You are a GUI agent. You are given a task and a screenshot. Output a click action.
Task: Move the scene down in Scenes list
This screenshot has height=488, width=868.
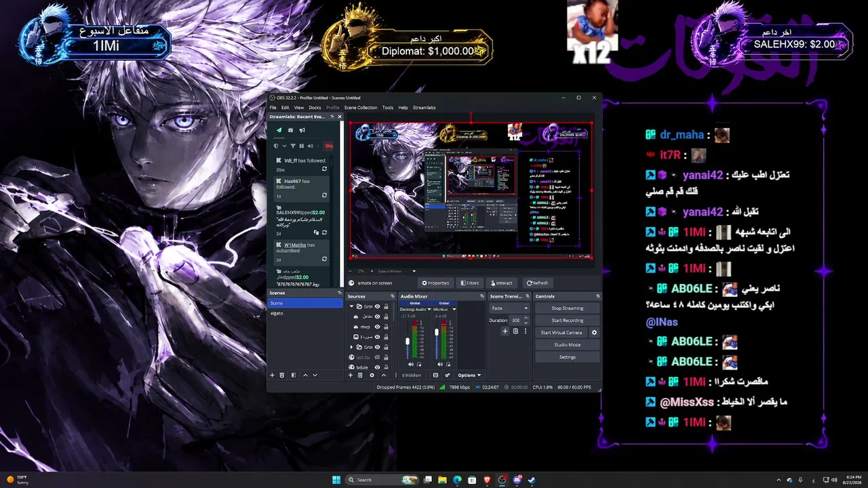tap(315, 375)
